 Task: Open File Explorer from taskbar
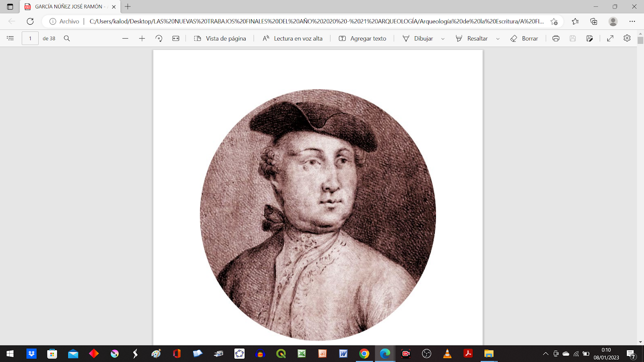click(489, 354)
